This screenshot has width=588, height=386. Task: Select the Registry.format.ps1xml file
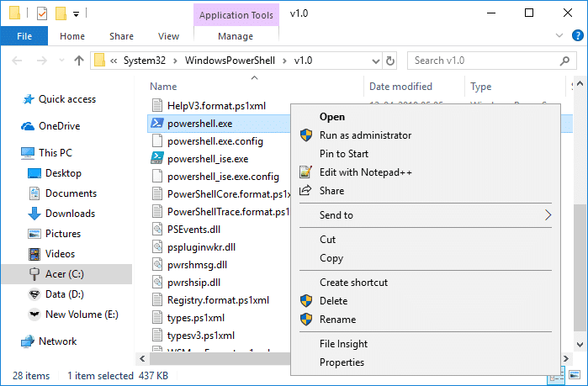tap(218, 300)
